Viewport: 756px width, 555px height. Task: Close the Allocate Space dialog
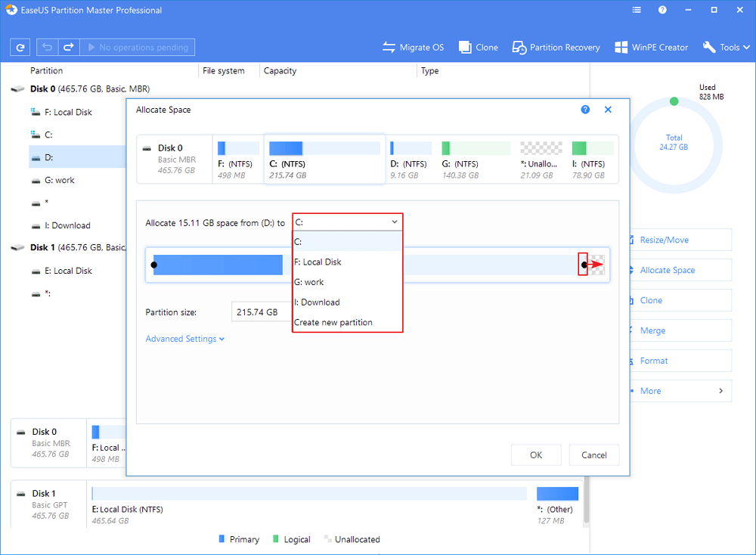[608, 110]
